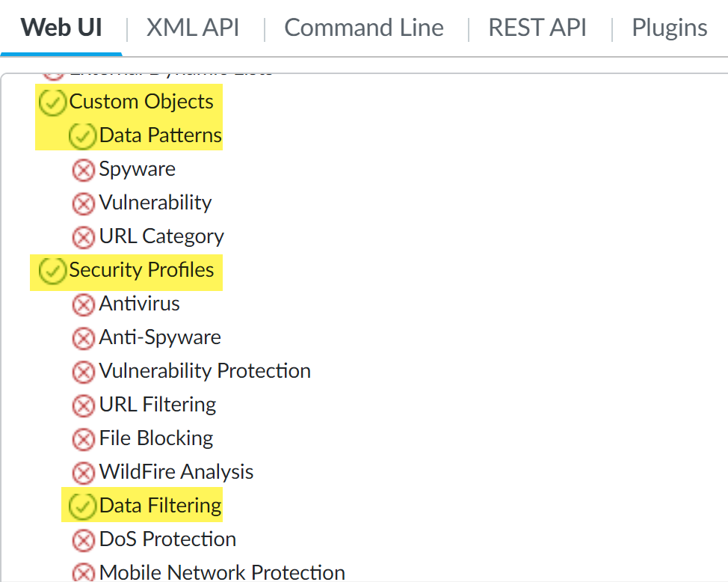Enable Vulnerability Protection via its X icon

(x=83, y=372)
